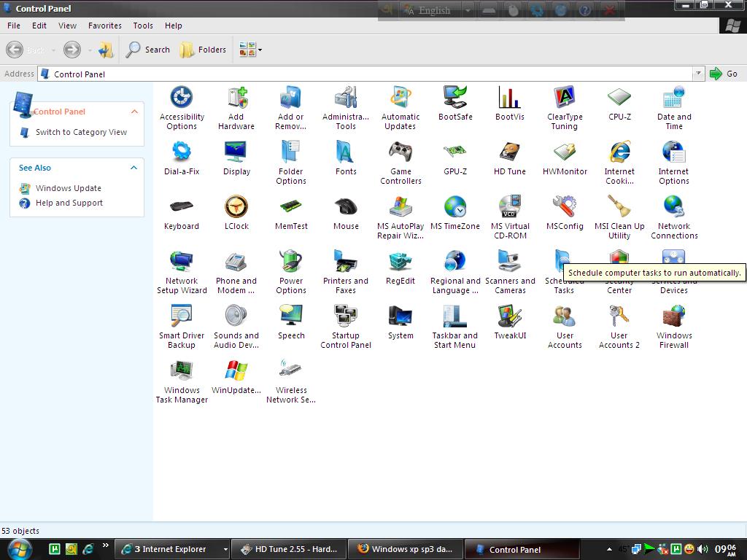Open Internet Options icon
The image size is (747, 560).
(x=673, y=152)
